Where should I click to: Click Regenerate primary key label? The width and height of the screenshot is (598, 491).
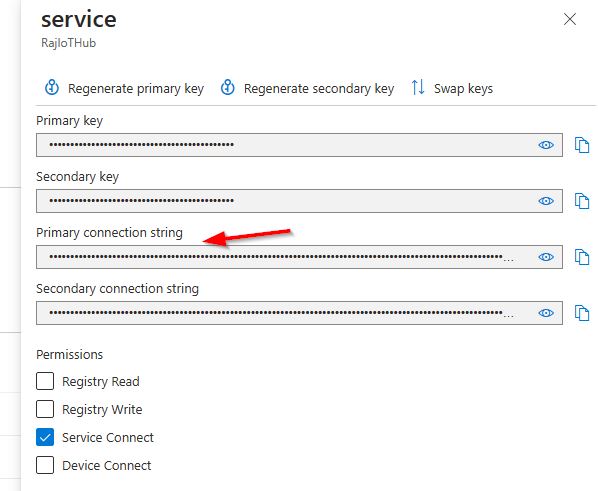pos(136,89)
